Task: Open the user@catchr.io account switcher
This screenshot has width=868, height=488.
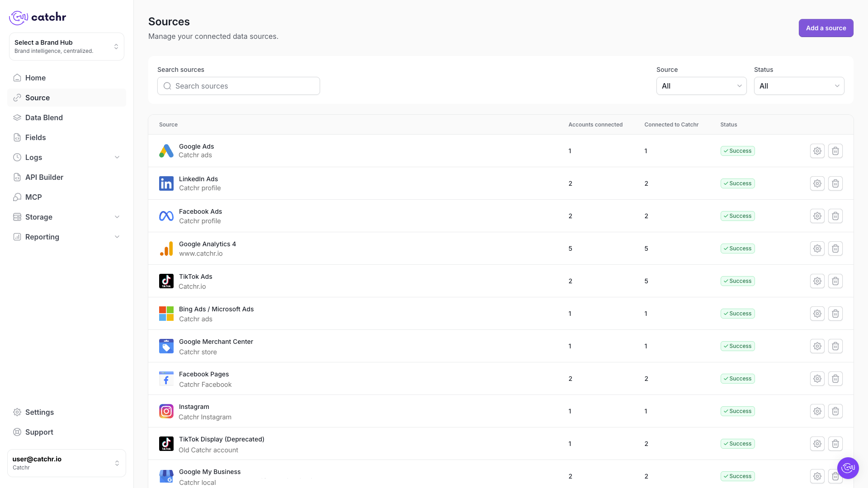Action: coord(66,463)
